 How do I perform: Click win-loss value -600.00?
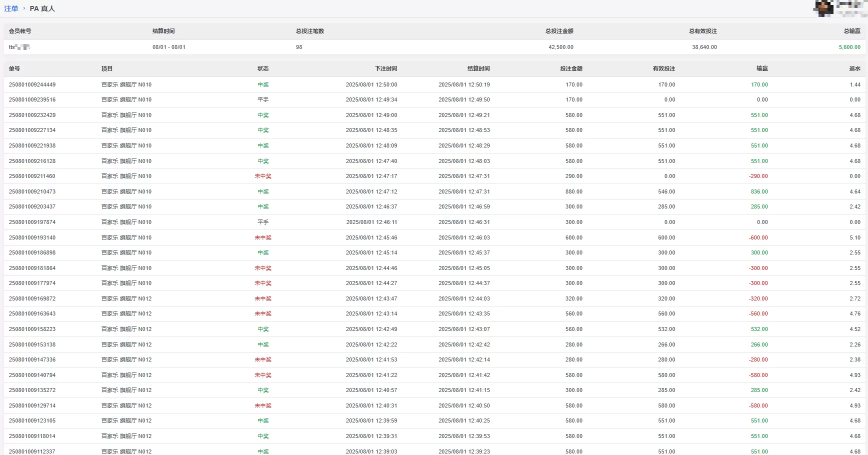[758, 237]
